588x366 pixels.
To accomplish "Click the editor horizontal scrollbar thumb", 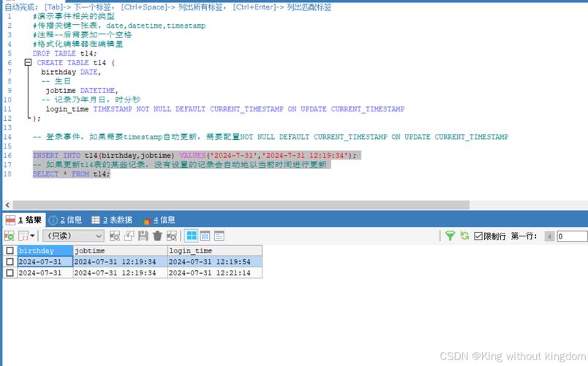I will (241, 205).
